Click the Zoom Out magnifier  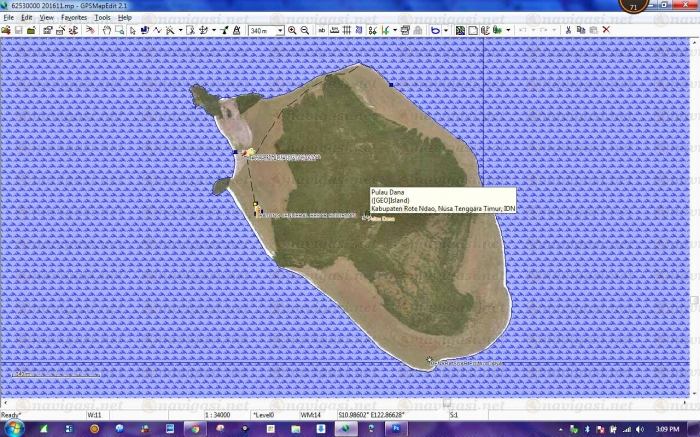click(304, 30)
